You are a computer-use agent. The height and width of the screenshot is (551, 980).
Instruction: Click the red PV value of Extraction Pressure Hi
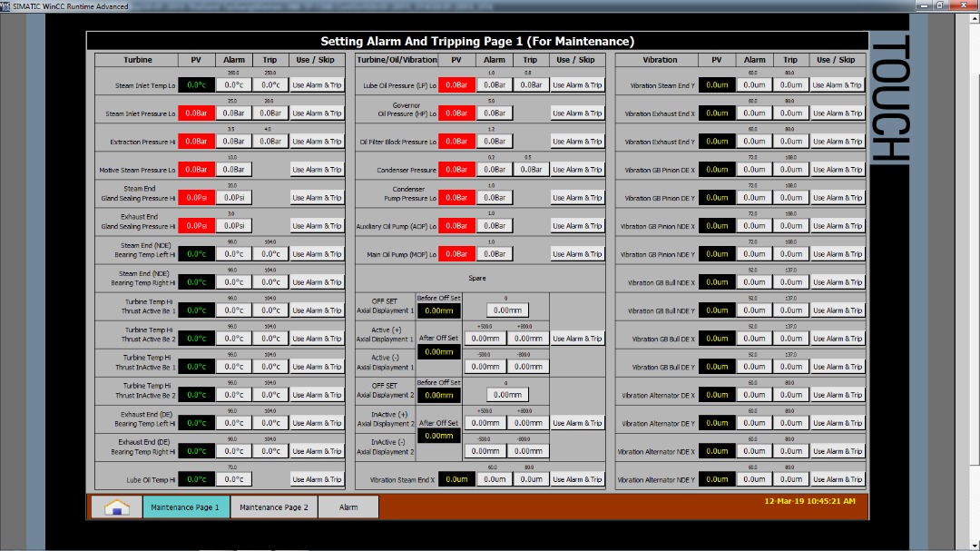click(196, 142)
